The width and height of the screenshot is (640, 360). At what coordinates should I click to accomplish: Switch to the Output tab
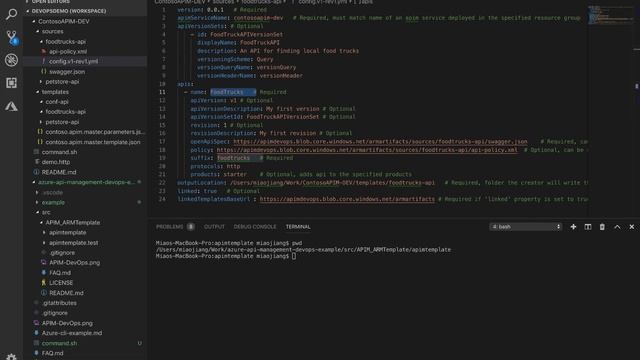[214, 227]
